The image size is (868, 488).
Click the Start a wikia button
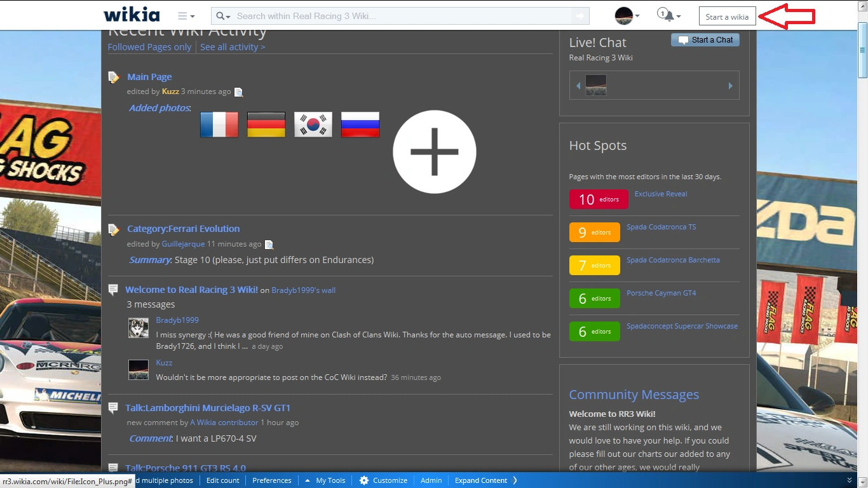click(727, 17)
